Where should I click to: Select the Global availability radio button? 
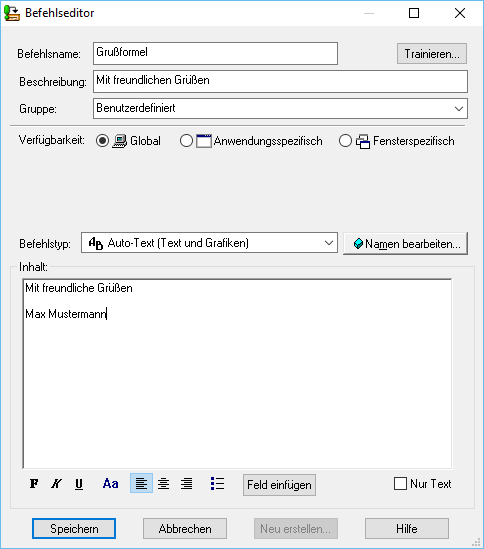click(102, 141)
